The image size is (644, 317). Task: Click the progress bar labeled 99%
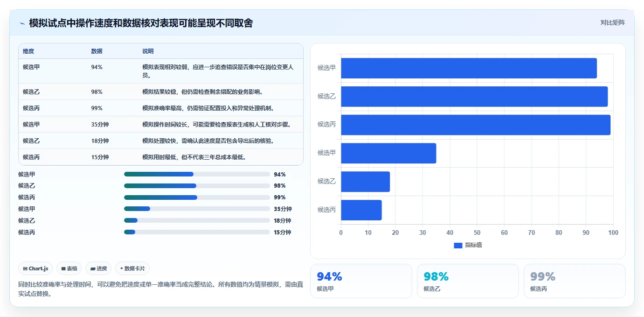pyautogui.click(x=197, y=197)
